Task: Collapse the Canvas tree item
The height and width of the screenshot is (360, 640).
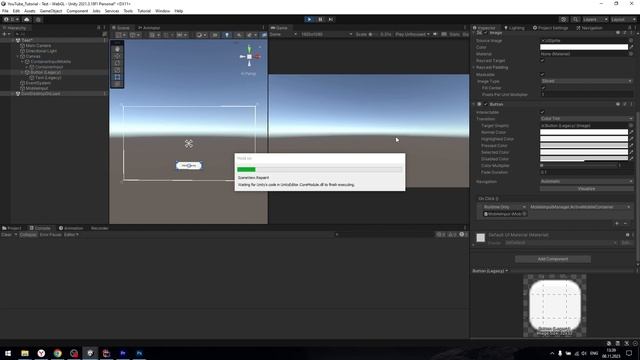Action: [x=18, y=56]
